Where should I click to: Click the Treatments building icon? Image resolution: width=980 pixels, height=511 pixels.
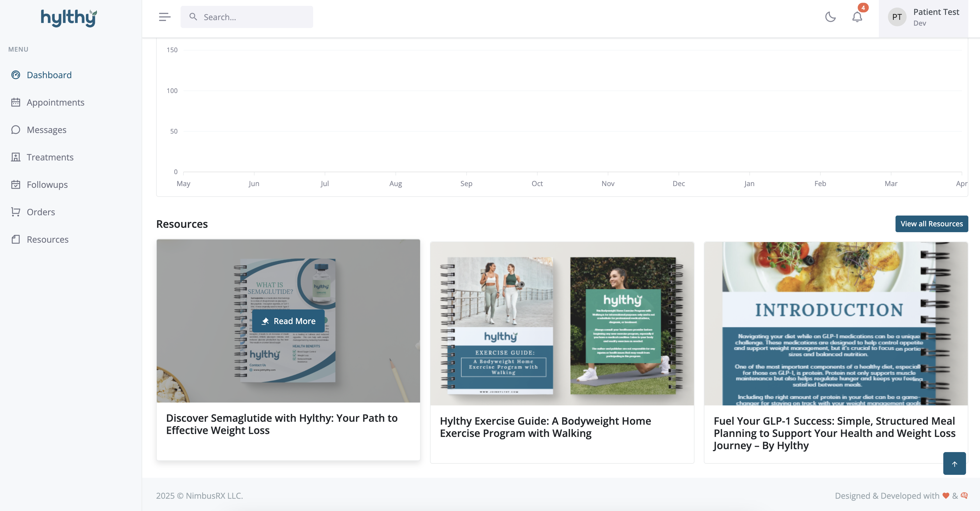coord(16,157)
